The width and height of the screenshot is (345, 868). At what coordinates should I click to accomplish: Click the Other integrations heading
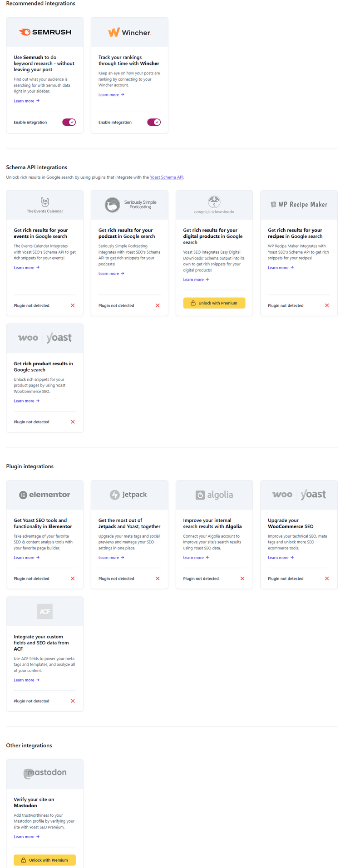click(29, 745)
